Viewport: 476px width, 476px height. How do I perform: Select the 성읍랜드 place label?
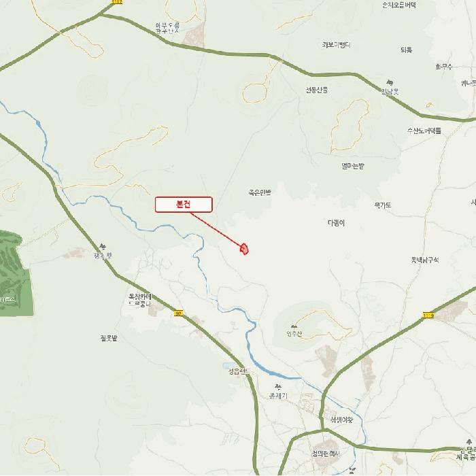click(x=239, y=371)
